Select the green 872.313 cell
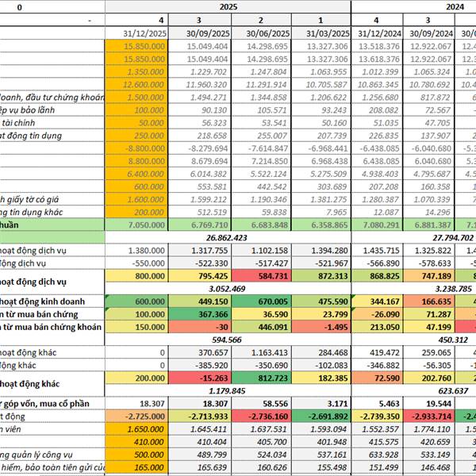 click(321, 275)
